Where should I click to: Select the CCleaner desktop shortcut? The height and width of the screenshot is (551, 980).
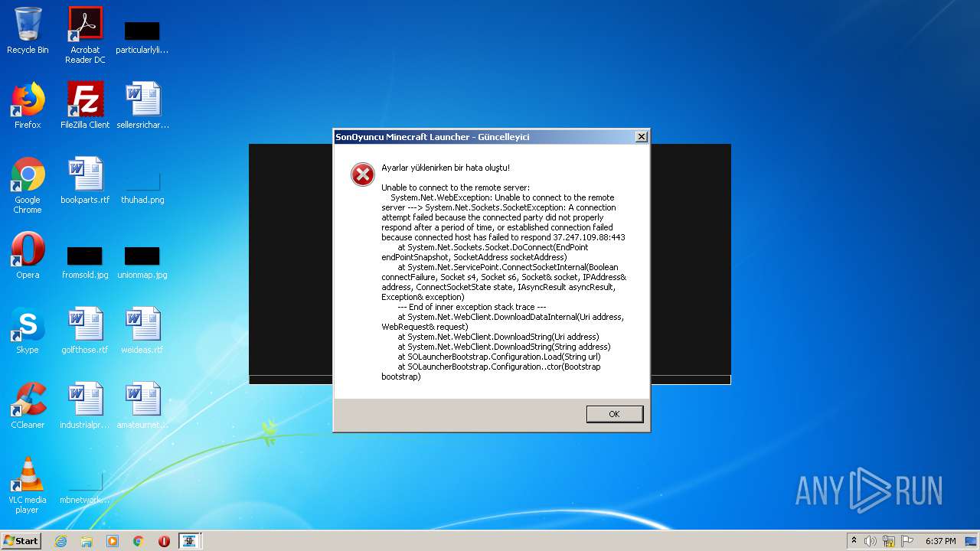click(28, 406)
